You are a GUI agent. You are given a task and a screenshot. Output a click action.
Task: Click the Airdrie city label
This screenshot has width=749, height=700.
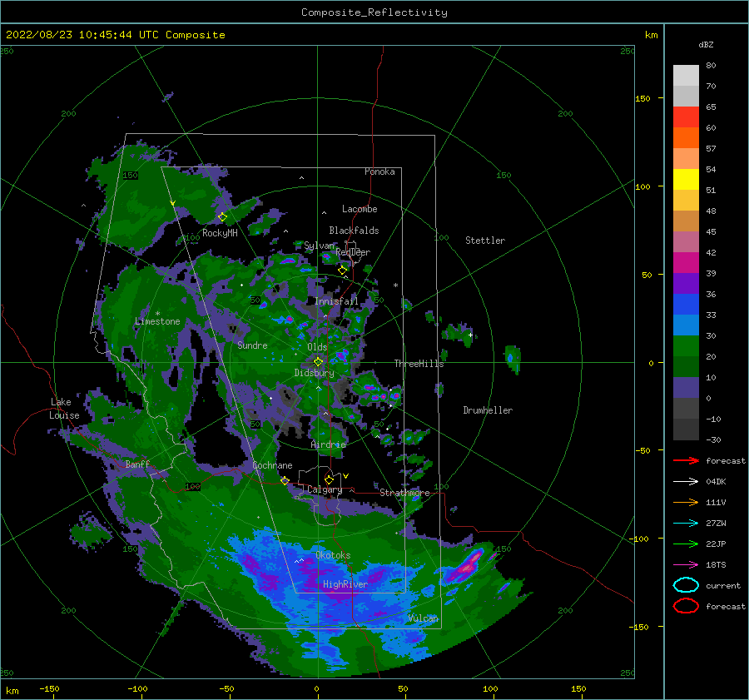pyautogui.click(x=328, y=444)
